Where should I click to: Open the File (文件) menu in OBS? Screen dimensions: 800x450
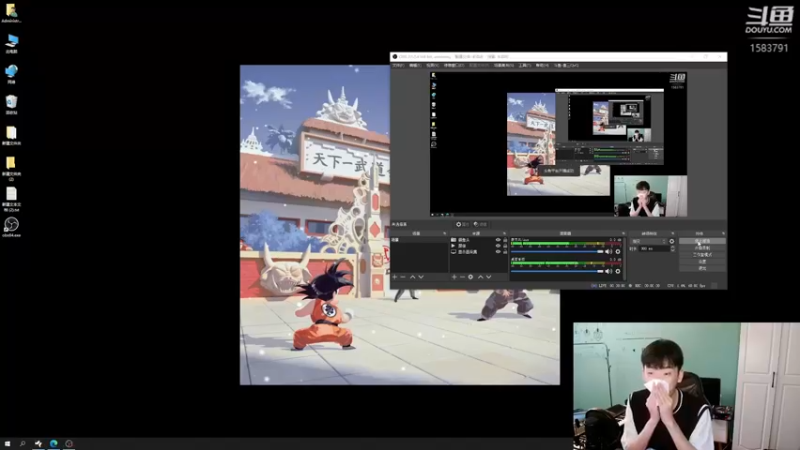coord(396,66)
